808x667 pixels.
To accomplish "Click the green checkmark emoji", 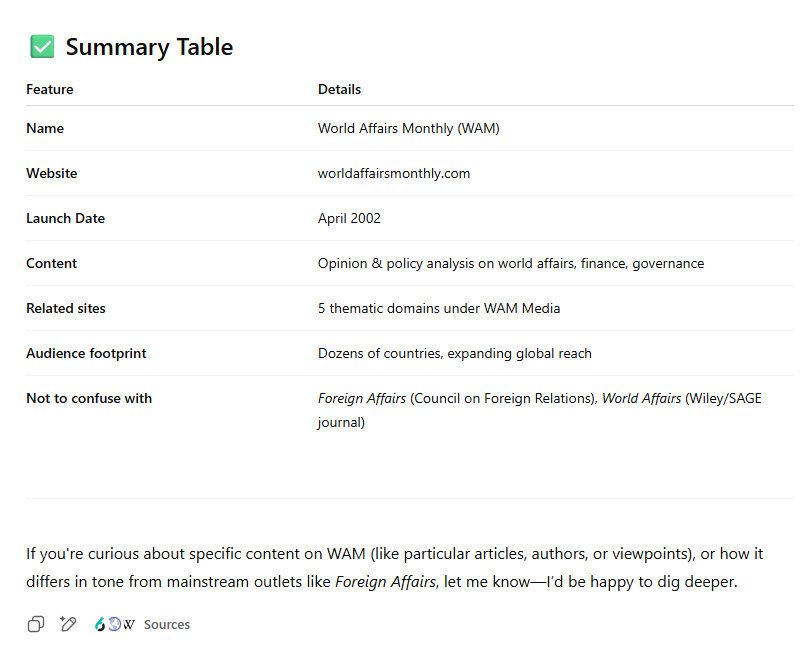I will point(42,46).
